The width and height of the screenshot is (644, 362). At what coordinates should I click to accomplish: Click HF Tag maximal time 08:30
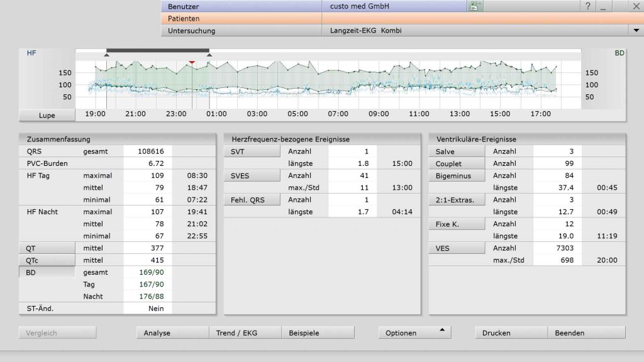pos(197,176)
